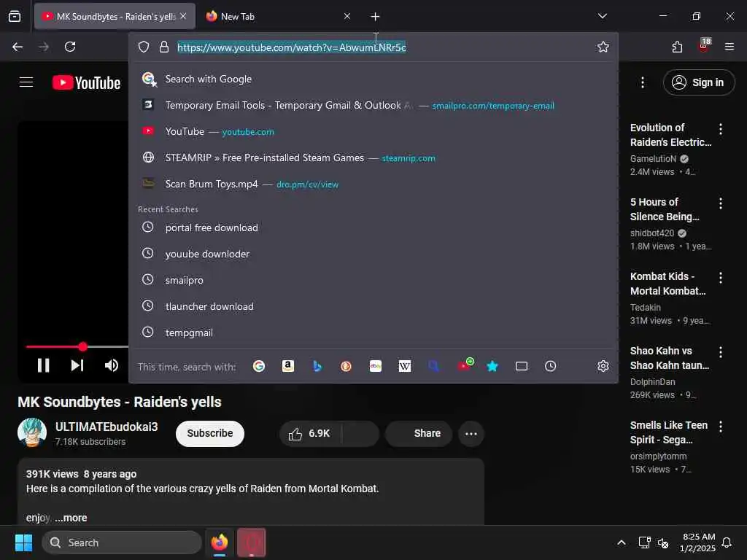The height and width of the screenshot is (560, 747).
Task: List all tabs dropdown arrow
Action: (x=602, y=16)
